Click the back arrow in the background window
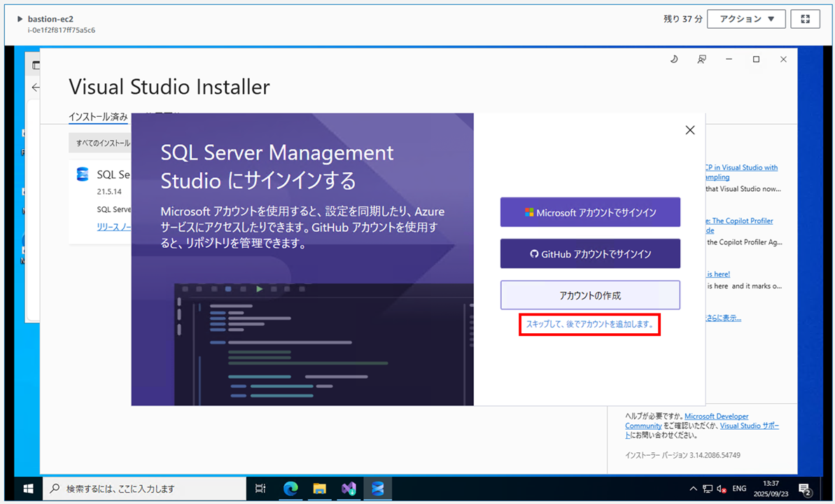835x504 pixels. (x=35, y=87)
